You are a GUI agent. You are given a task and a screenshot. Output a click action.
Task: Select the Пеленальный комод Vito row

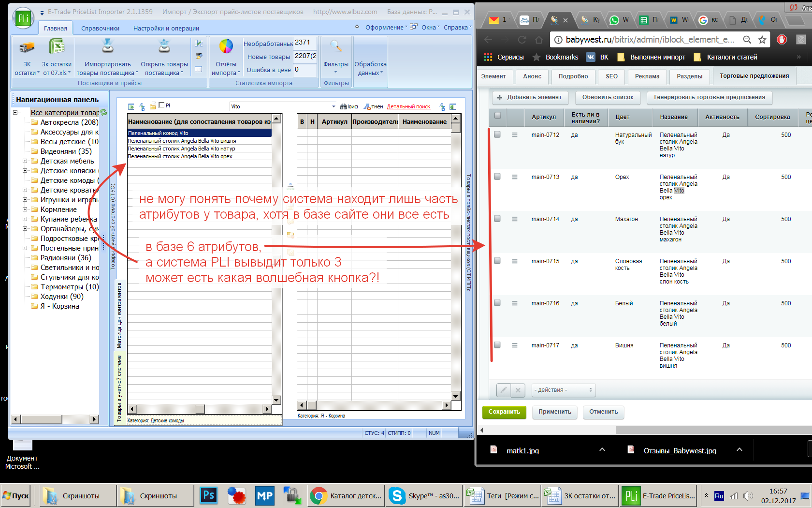(199, 133)
